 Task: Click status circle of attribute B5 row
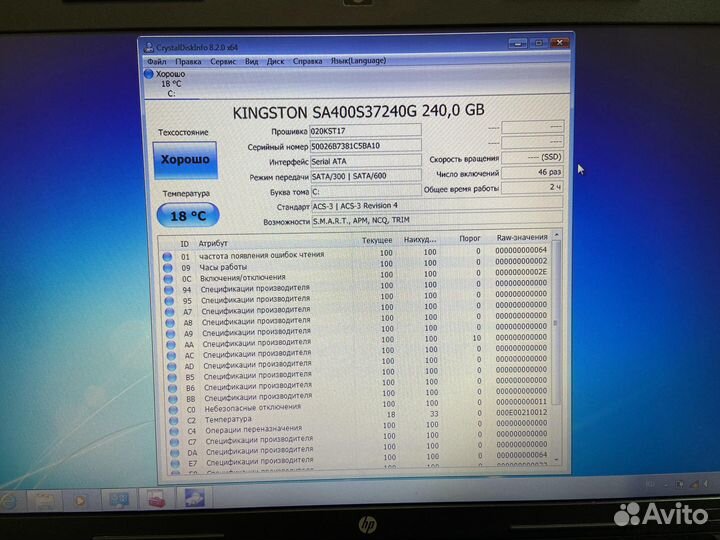point(172,377)
